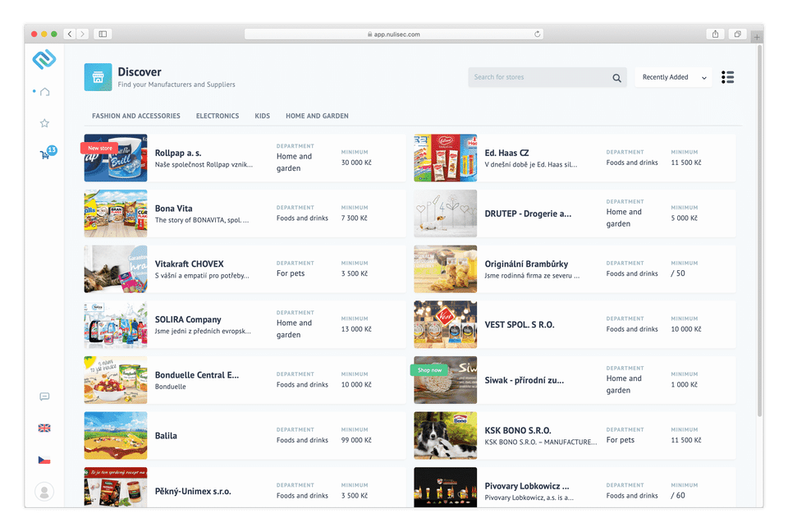Viewport: 788px width, 532px height.
Task: Go back in Safari
Action: [x=70, y=34]
